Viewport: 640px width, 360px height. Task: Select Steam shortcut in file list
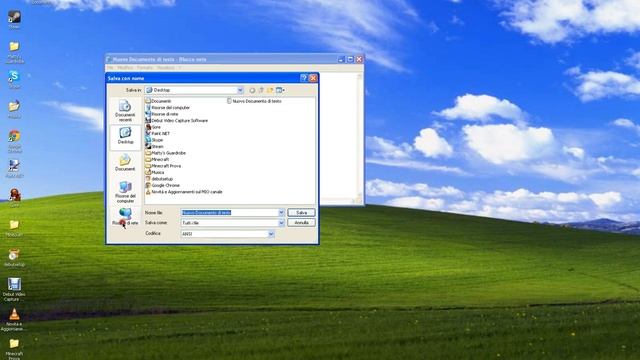pyautogui.click(x=154, y=146)
